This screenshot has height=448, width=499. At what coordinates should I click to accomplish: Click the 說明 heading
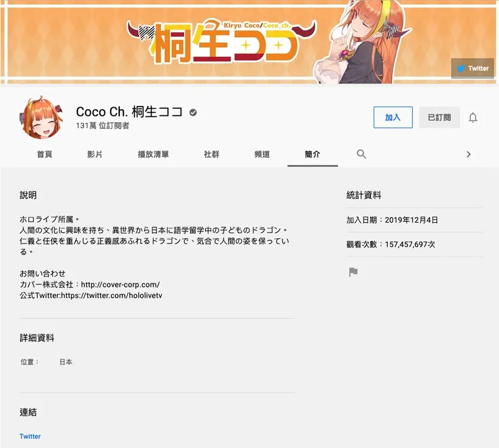tap(28, 195)
